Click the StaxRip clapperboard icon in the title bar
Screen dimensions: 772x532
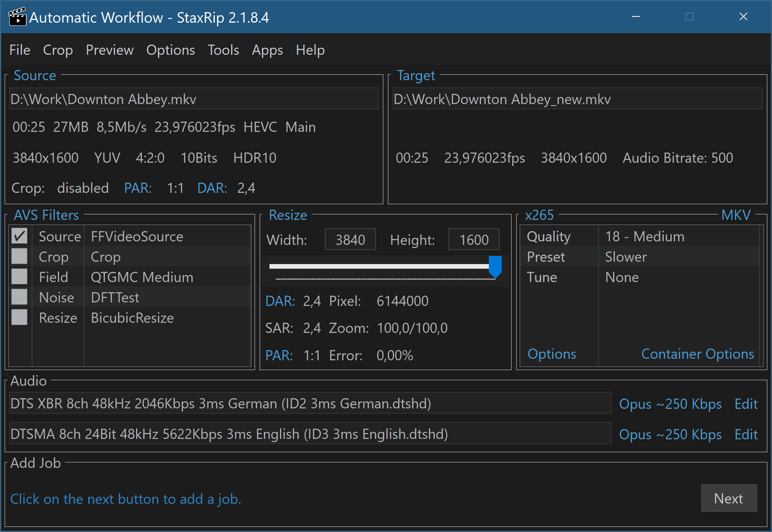(18, 17)
